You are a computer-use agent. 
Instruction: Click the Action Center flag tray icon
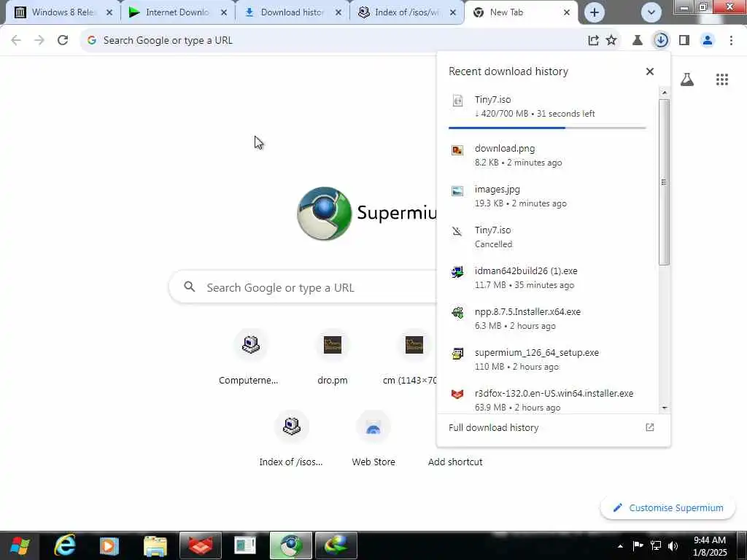coord(638,545)
